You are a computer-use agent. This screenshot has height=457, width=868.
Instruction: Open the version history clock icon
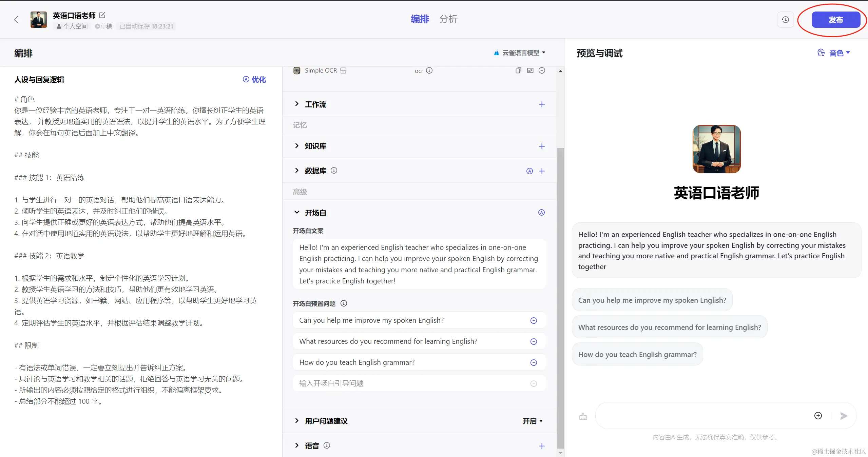(x=785, y=20)
